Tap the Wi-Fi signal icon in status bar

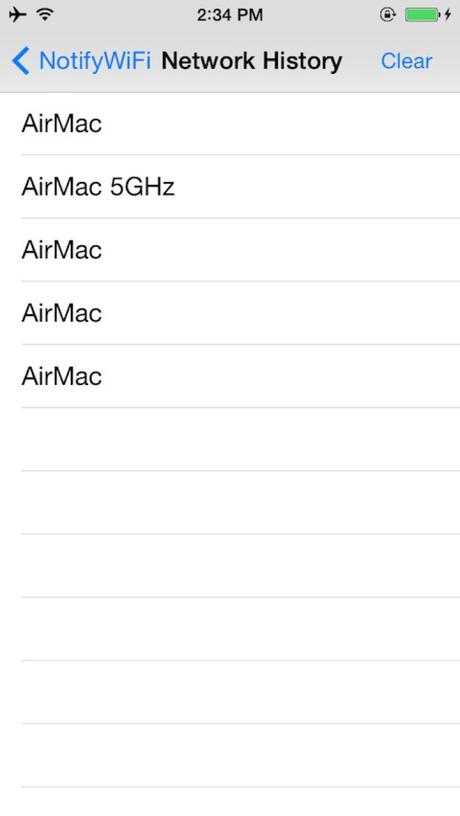[45, 15]
